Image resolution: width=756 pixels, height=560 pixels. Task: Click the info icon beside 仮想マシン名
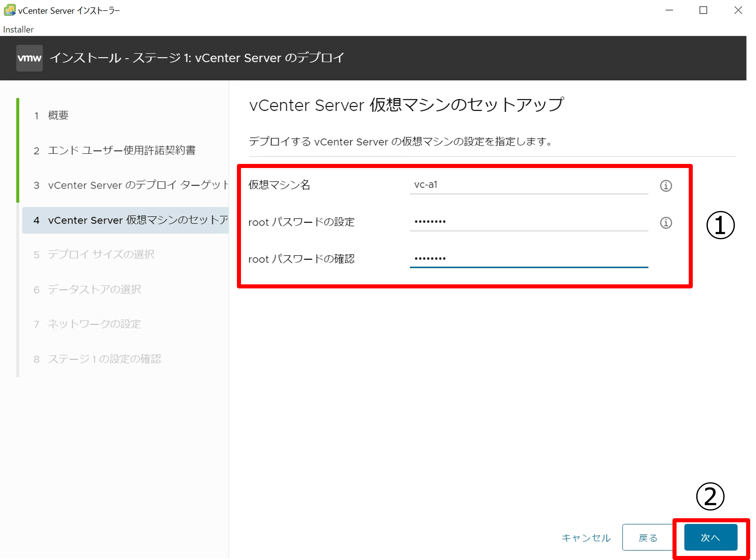click(x=666, y=186)
